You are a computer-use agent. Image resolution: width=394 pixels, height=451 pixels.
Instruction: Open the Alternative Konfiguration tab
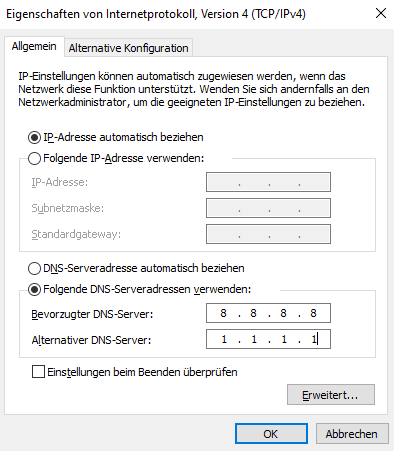point(128,48)
